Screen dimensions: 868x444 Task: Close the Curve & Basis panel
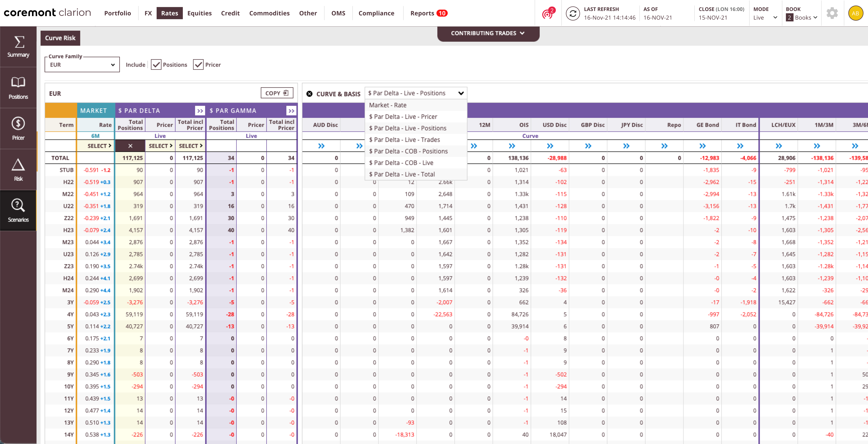point(309,94)
